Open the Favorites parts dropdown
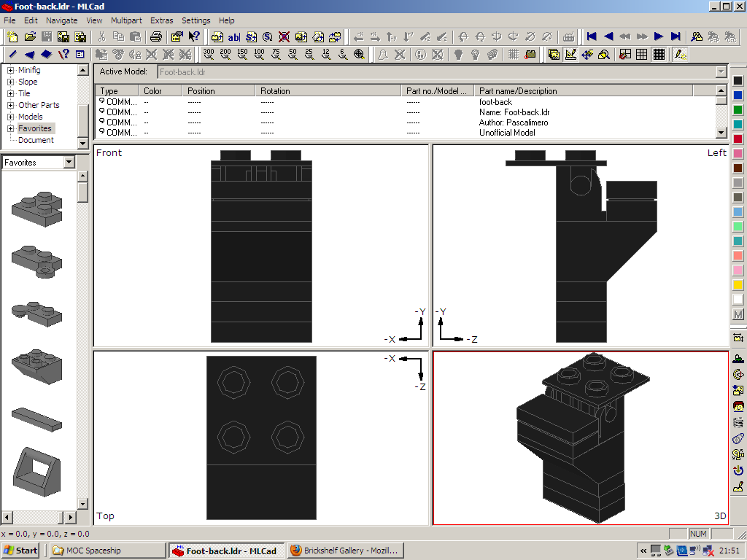This screenshot has width=747, height=560. click(x=69, y=163)
